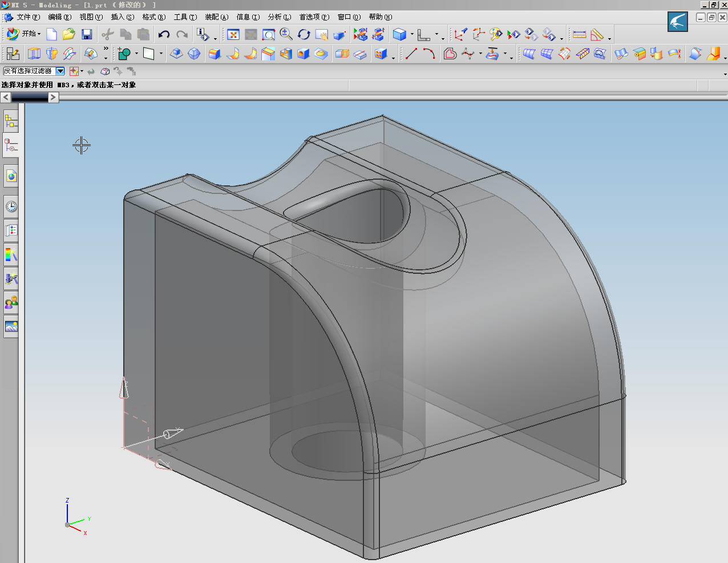Open the History clock sidebar tab

11,206
